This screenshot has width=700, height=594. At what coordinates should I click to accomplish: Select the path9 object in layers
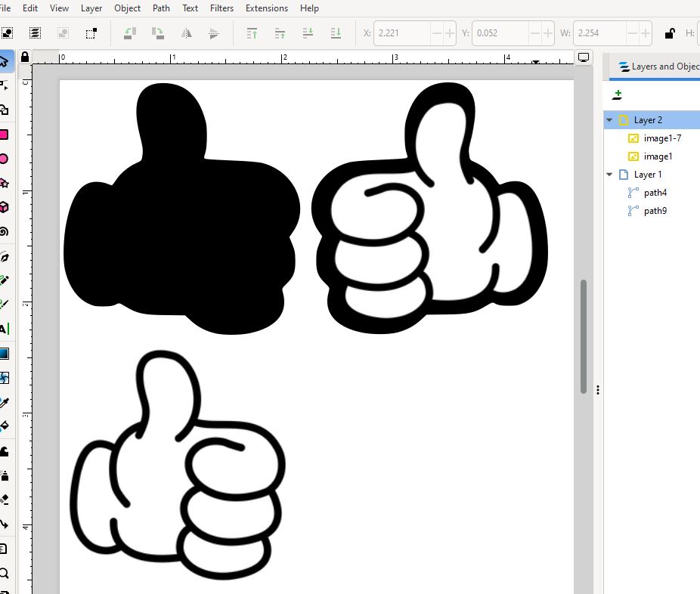click(655, 211)
